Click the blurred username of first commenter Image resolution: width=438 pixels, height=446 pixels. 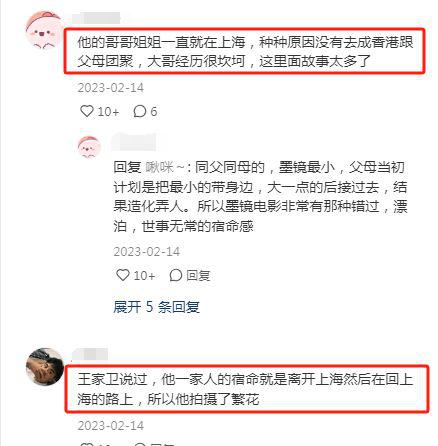click(96, 18)
